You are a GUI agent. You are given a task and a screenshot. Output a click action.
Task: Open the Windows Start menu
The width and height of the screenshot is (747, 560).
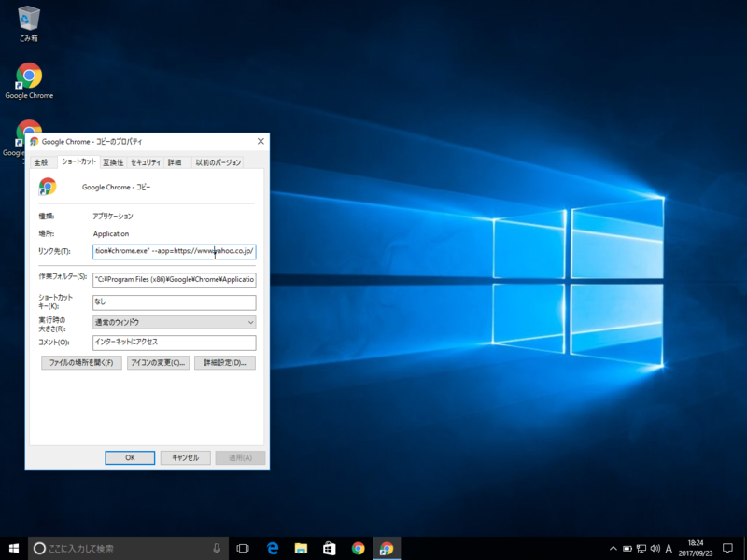tap(14, 549)
